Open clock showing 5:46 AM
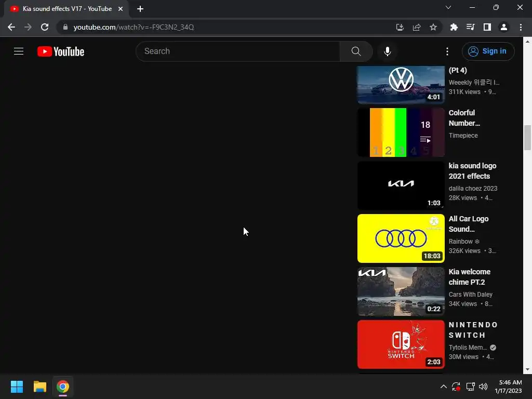532x399 pixels. point(508,387)
